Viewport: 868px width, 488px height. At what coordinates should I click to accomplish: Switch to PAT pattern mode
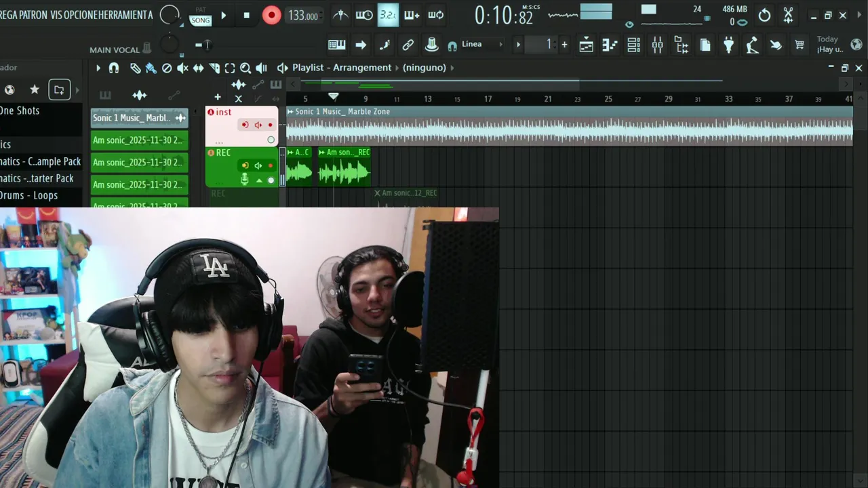[x=200, y=9]
